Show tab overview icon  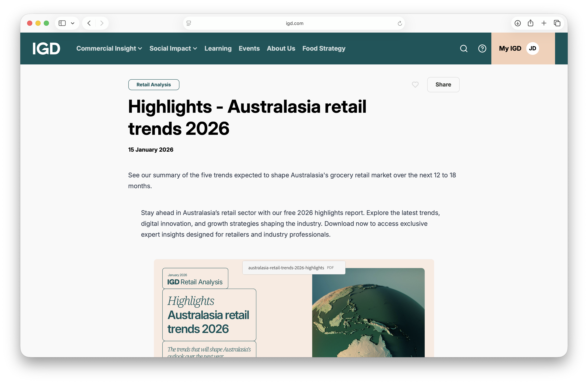tap(557, 23)
